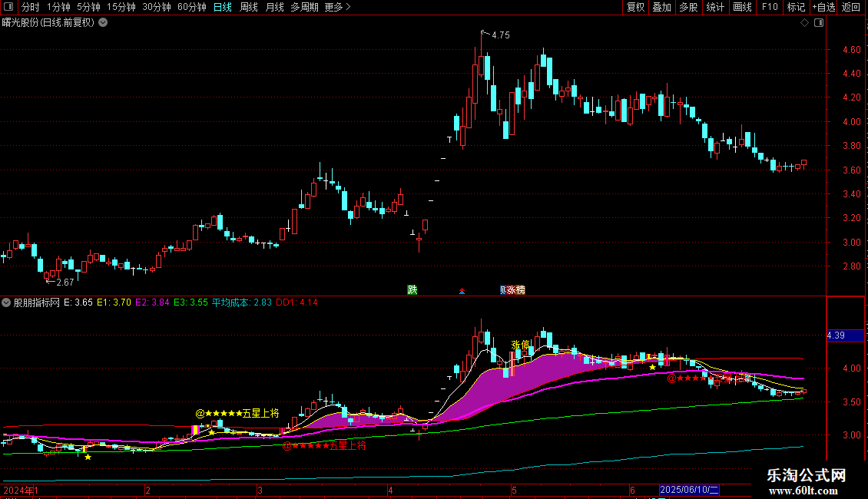Open the 股朋指标网 indicator dropdown arrow
The image size is (868, 499).
coord(6,302)
